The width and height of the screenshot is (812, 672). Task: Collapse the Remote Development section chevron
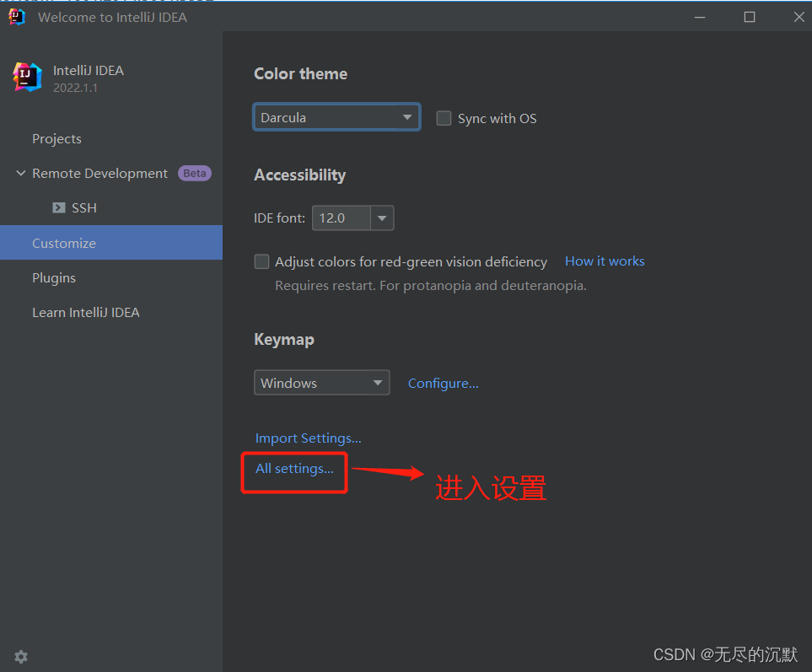point(21,173)
